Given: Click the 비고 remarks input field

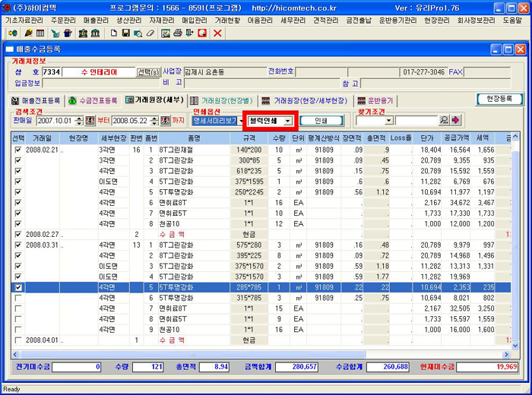Looking at the screenshot, I should tap(262, 83).
